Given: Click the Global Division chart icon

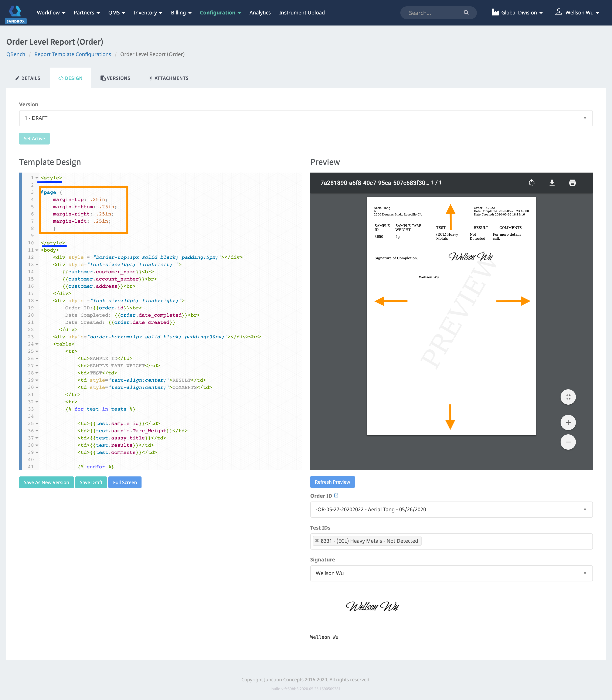Looking at the screenshot, I should pyautogui.click(x=495, y=12).
